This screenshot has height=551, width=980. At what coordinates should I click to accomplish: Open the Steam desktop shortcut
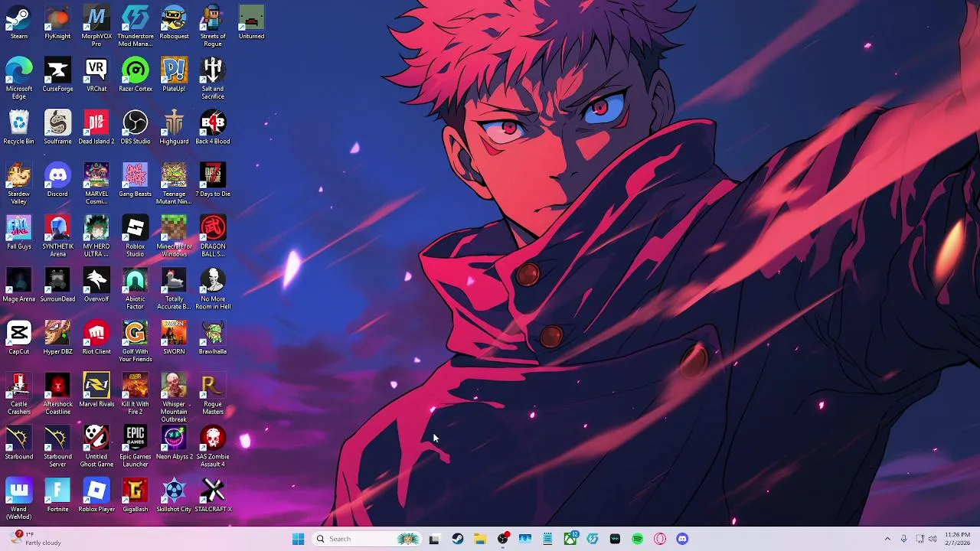point(19,23)
